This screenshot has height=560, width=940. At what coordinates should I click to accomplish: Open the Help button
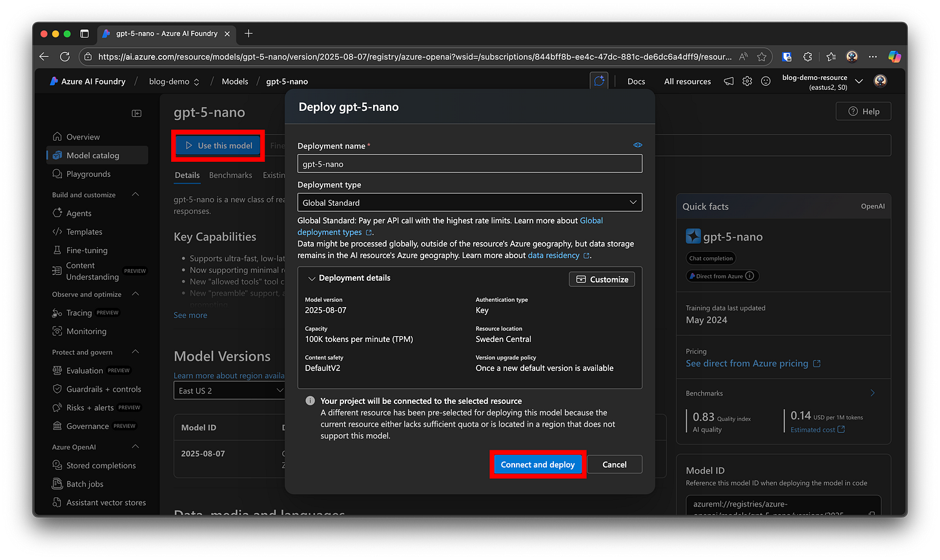[863, 112]
